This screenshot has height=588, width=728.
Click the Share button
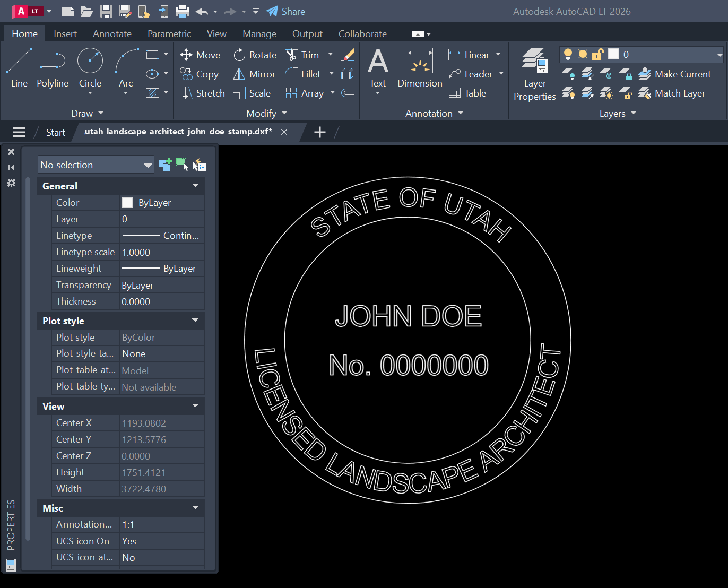[285, 11]
